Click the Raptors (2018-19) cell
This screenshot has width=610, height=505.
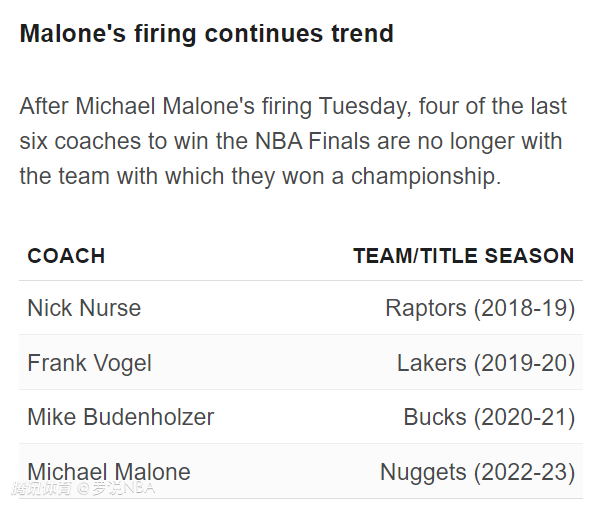click(480, 309)
